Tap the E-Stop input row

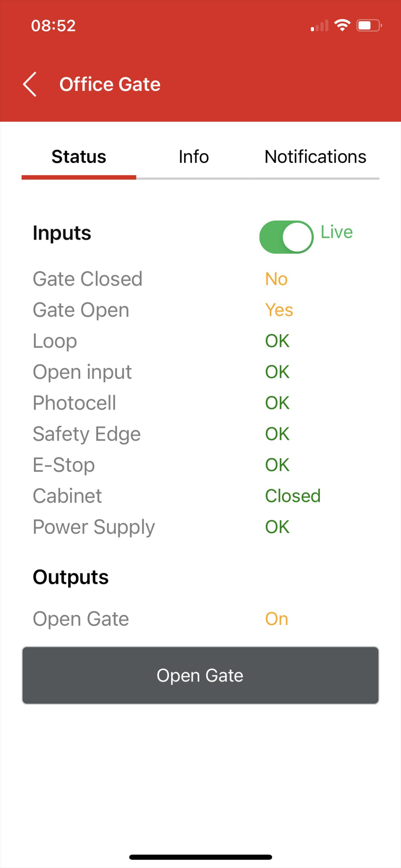coord(200,465)
